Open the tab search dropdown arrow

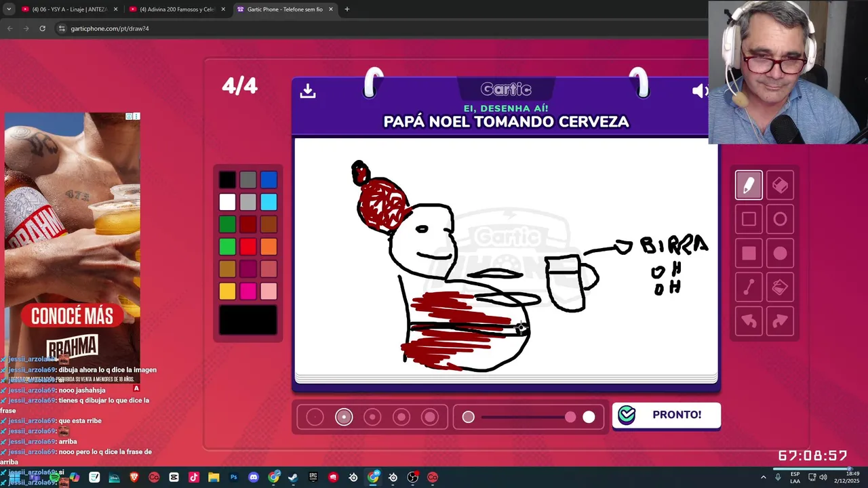click(9, 9)
